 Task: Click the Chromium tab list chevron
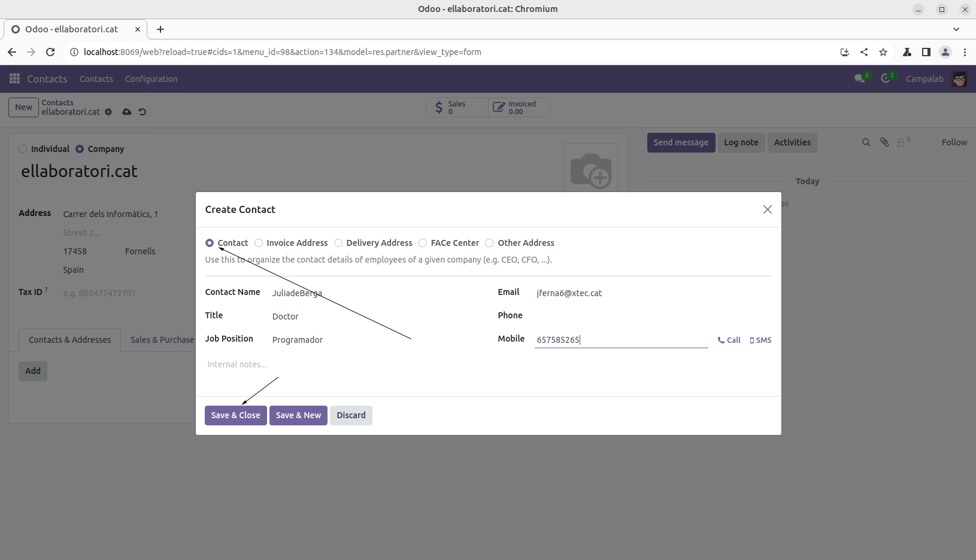click(956, 29)
